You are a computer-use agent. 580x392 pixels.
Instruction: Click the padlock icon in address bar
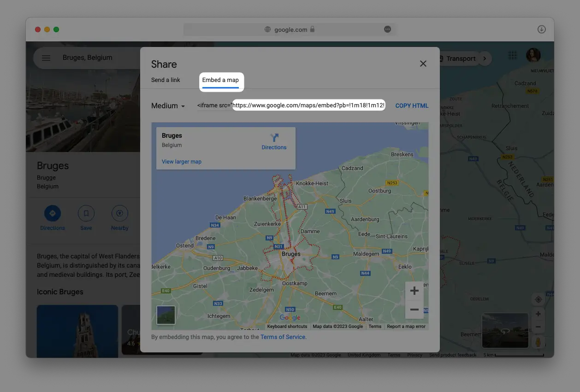click(312, 29)
